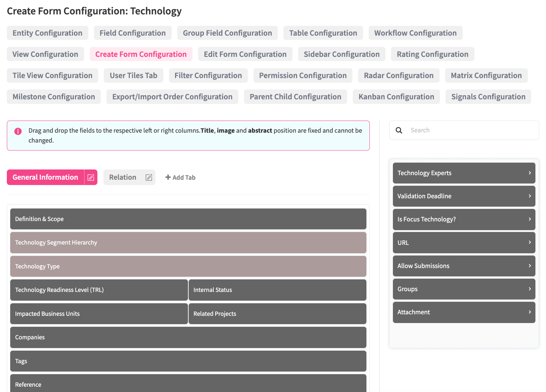Click edit icon on Relation tab
This screenshot has width=546, height=392.
(149, 177)
